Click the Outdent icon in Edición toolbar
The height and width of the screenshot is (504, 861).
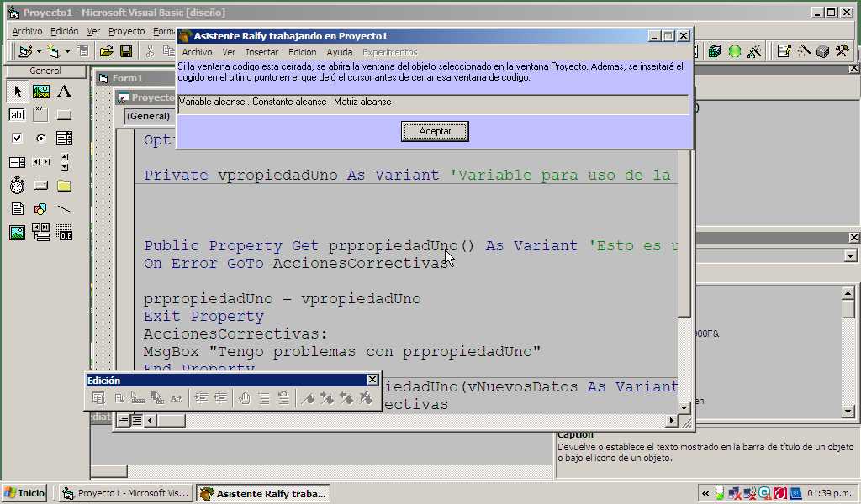[x=220, y=399]
